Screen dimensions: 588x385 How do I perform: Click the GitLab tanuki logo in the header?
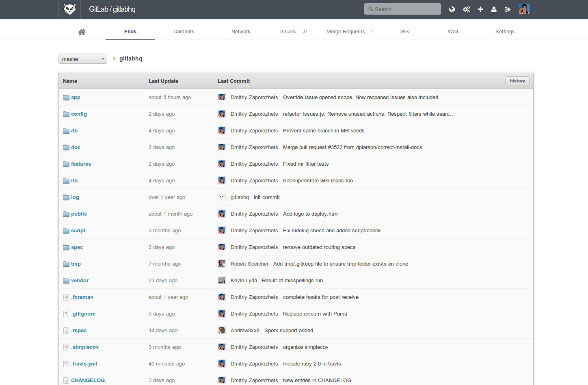(69, 9)
